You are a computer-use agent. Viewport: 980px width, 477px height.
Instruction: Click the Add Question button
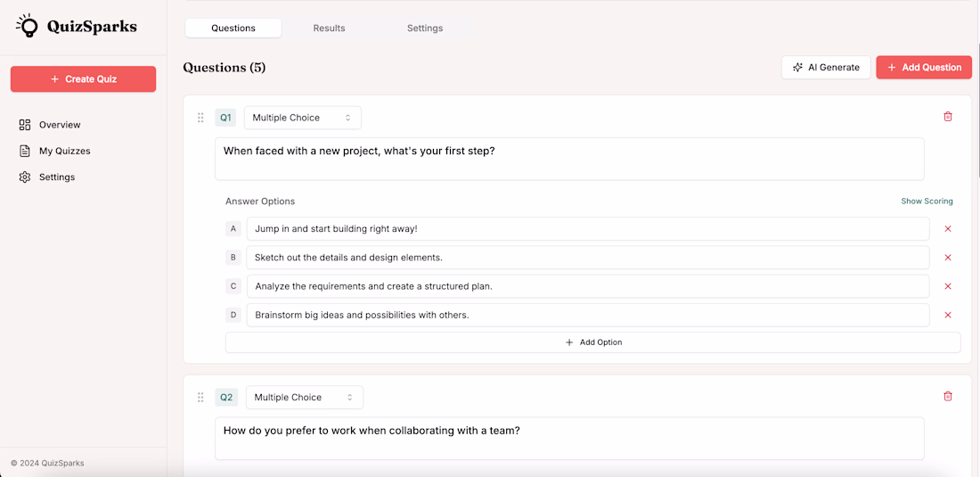[923, 68]
